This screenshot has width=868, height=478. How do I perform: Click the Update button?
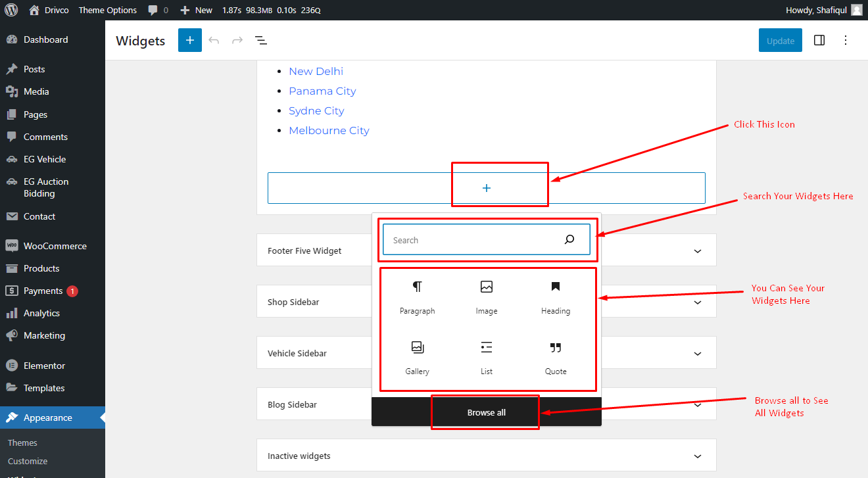[781, 40]
